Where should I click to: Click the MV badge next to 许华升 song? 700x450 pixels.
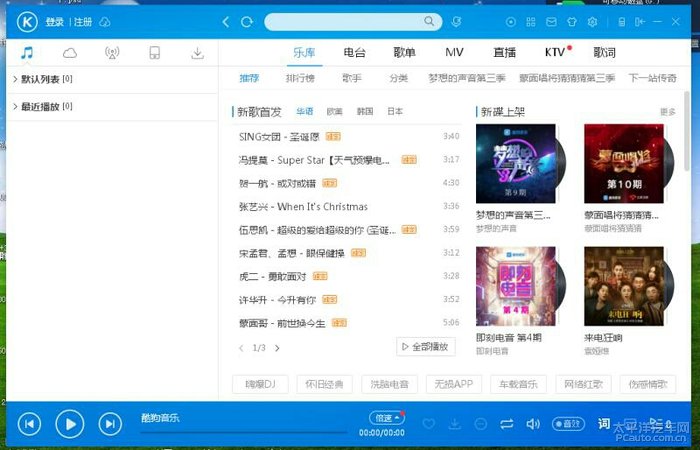329,300
